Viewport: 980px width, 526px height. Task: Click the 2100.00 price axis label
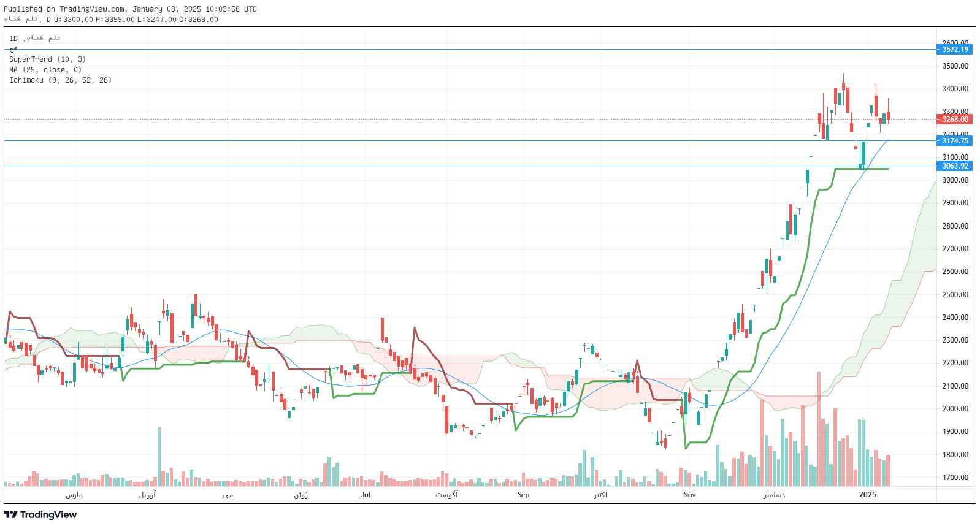click(x=955, y=386)
